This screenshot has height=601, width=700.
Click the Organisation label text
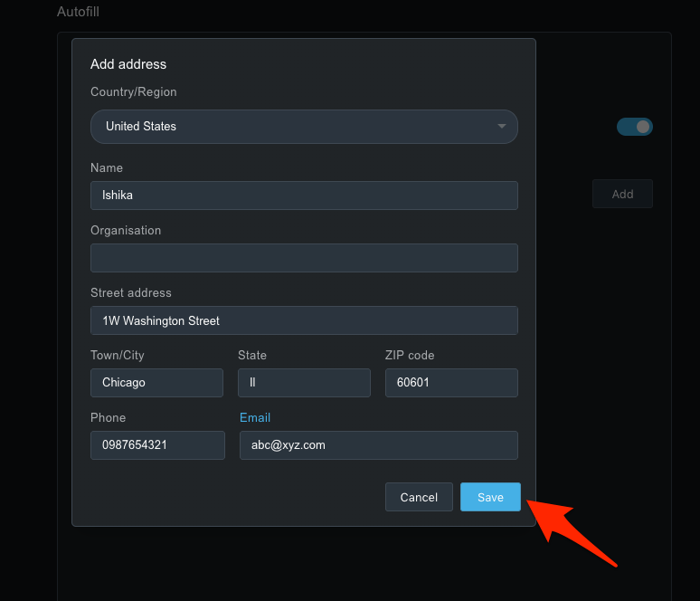tap(126, 230)
